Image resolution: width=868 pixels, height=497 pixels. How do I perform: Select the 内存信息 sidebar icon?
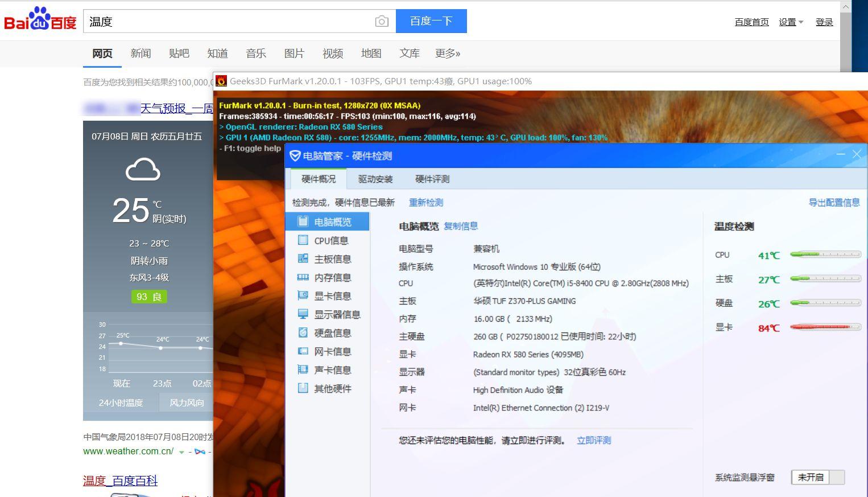(303, 277)
